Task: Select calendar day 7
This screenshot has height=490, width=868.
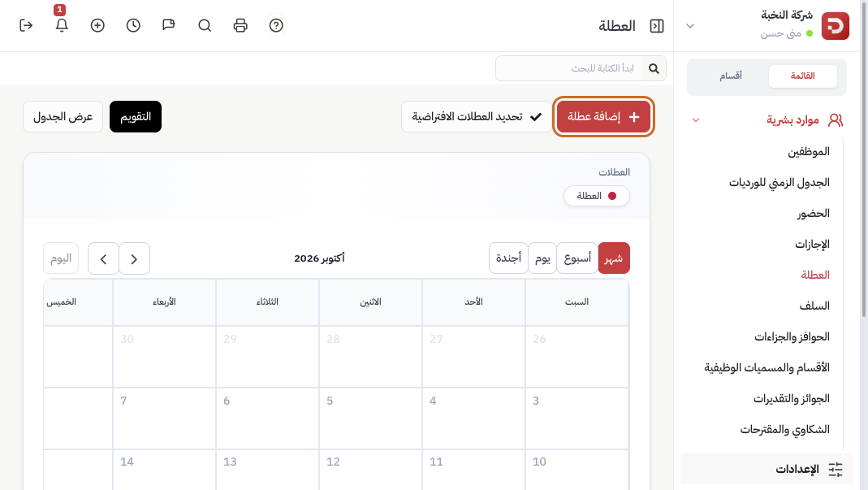Action: click(164, 418)
